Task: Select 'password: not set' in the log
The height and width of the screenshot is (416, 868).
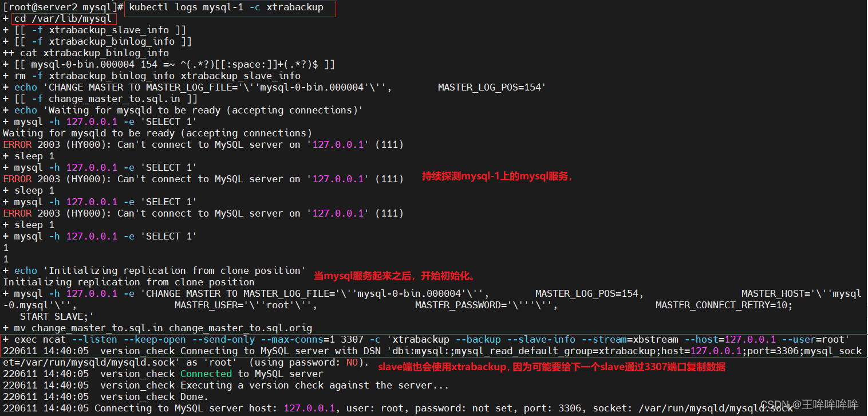Action: (x=464, y=409)
